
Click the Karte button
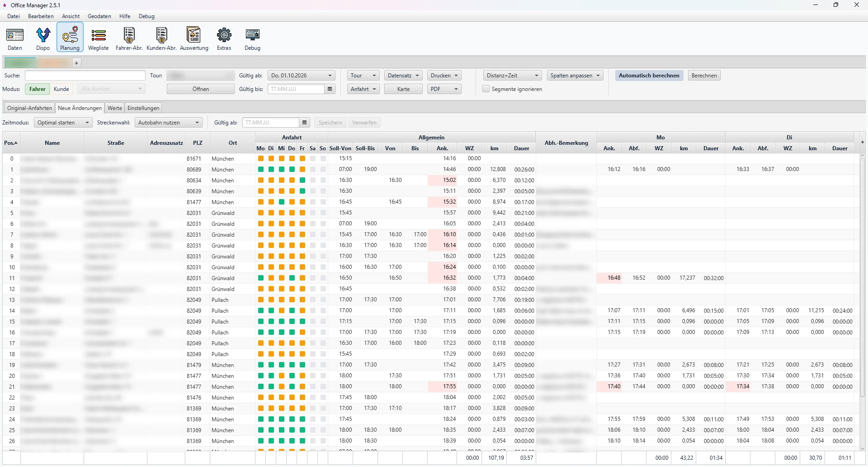pyautogui.click(x=403, y=89)
